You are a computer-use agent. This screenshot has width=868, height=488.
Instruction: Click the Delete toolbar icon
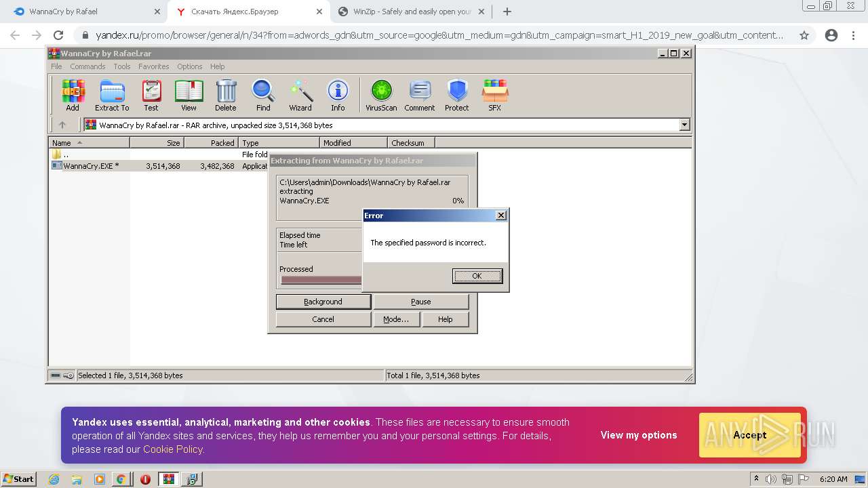[x=226, y=95]
